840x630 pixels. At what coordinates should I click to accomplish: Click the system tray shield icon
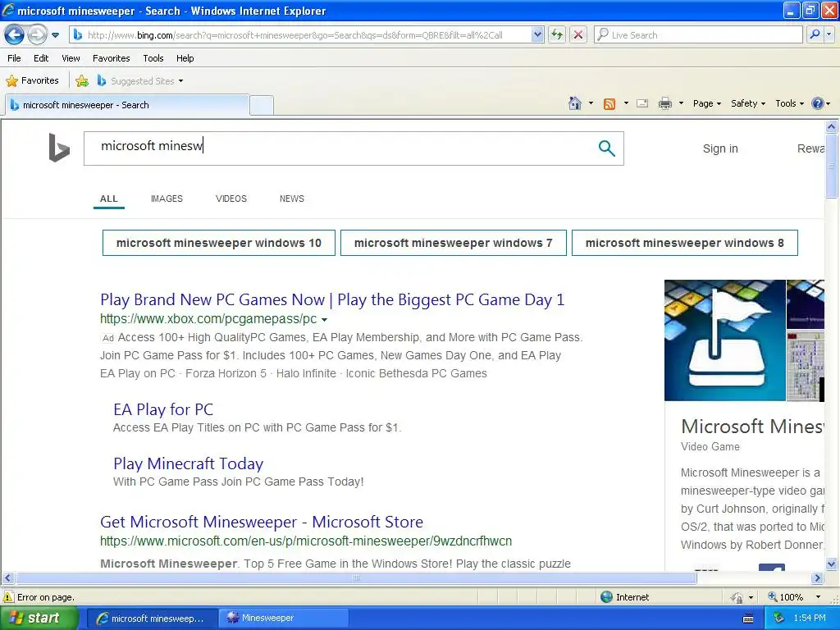click(778, 619)
